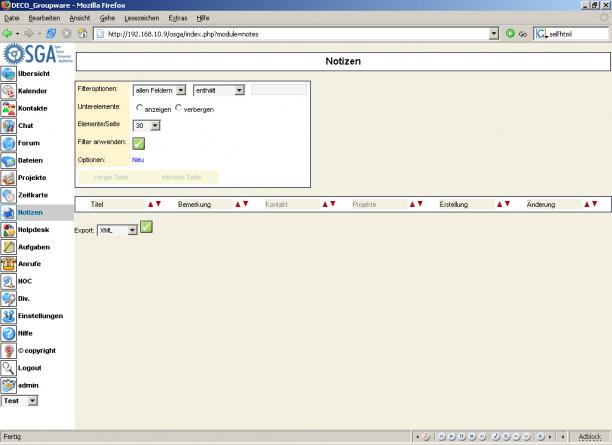
Task: Click the Helpdesk icon in sidebar
Action: [8, 229]
